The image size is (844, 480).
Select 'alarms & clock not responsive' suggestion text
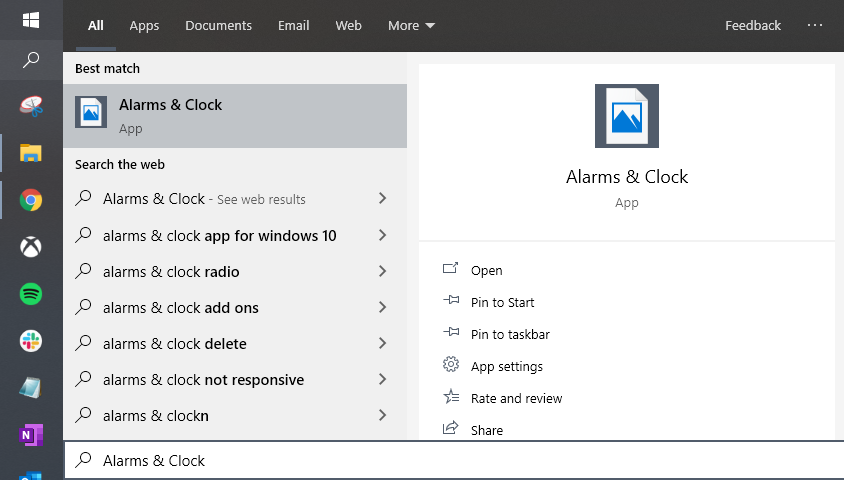tap(203, 380)
